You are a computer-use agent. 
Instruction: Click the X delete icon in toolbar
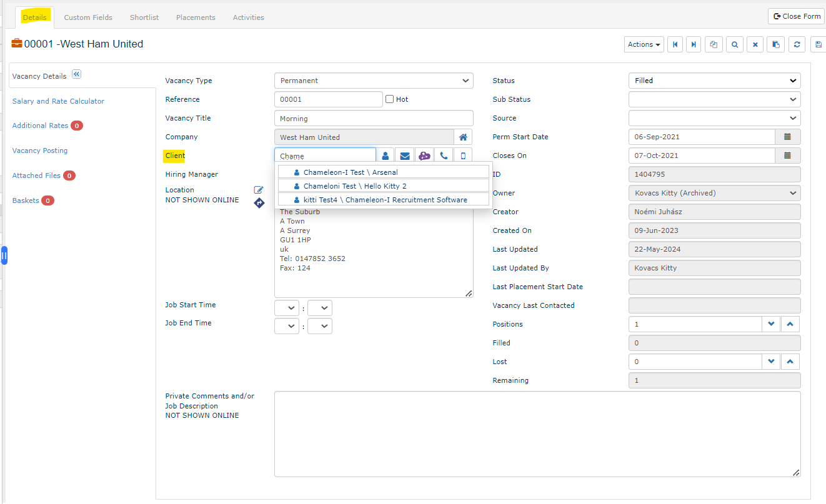(x=755, y=44)
